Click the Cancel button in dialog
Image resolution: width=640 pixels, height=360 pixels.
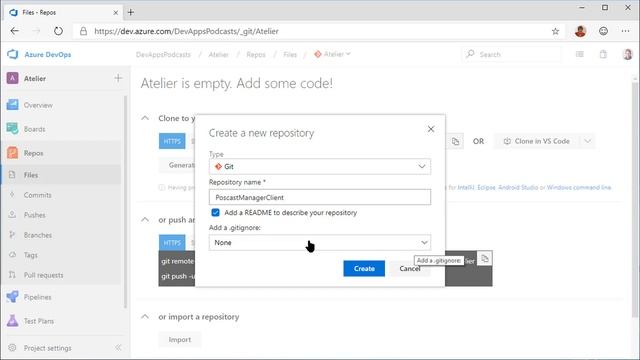(x=409, y=269)
